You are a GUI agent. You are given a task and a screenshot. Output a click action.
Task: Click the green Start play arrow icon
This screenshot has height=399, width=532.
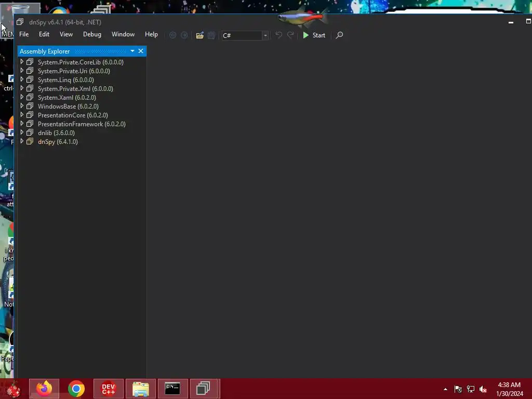click(305, 35)
